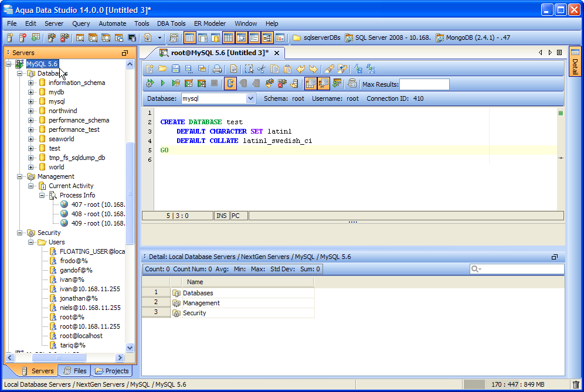Click the Servers tree vertical scrollbar thumb

(x=130, y=193)
